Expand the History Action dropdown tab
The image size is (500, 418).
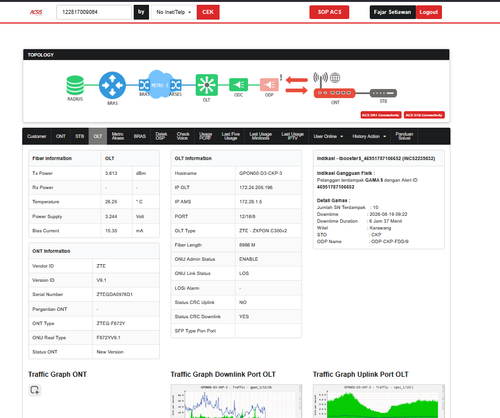tap(369, 136)
